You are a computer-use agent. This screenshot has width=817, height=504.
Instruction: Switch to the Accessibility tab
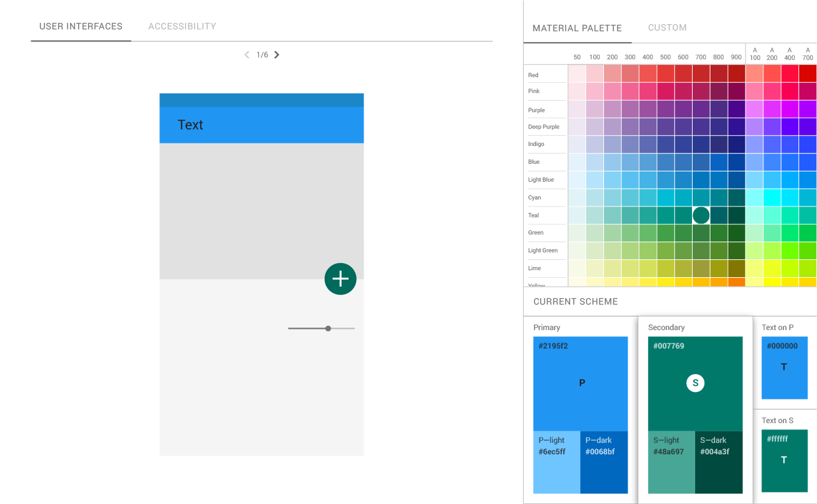[182, 26]
